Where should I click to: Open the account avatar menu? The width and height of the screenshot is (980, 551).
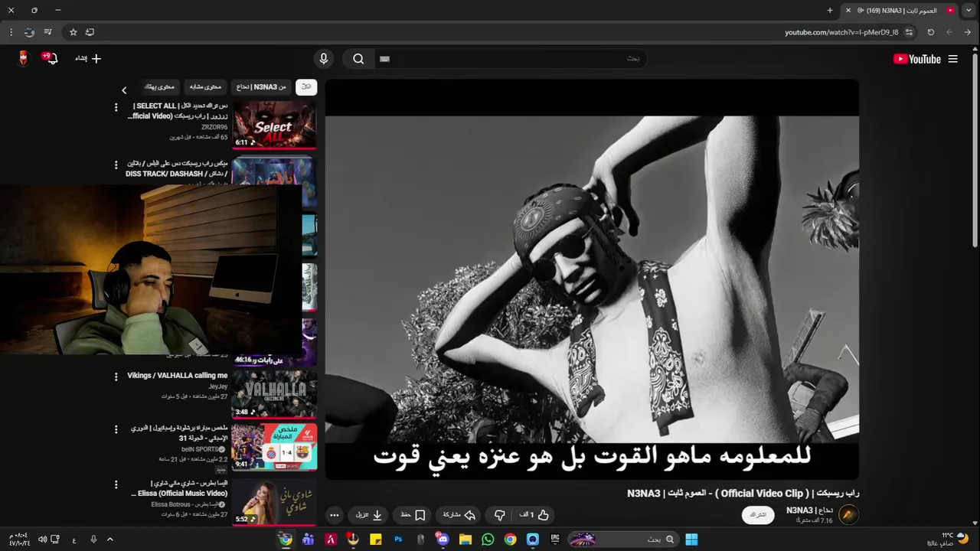23,58
